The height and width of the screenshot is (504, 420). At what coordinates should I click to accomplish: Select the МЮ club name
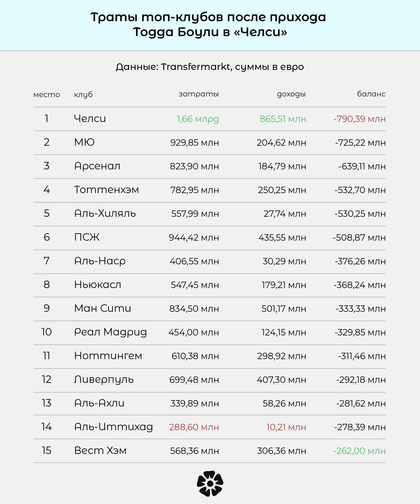tap(85, 142)
